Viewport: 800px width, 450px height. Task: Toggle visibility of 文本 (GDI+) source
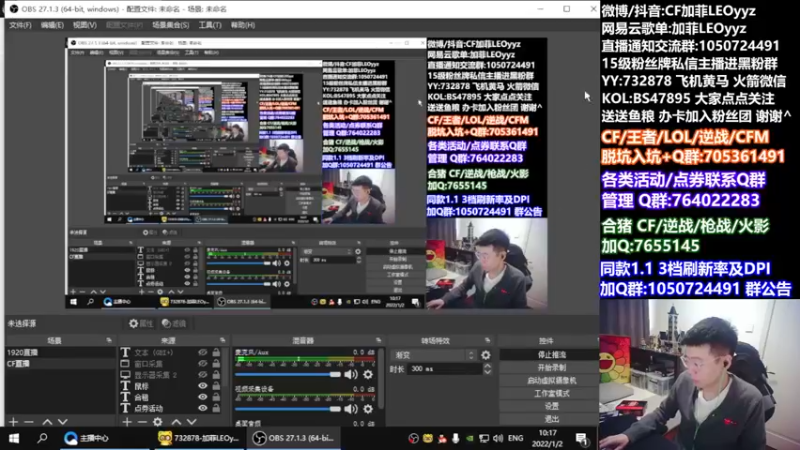[203, 353]
